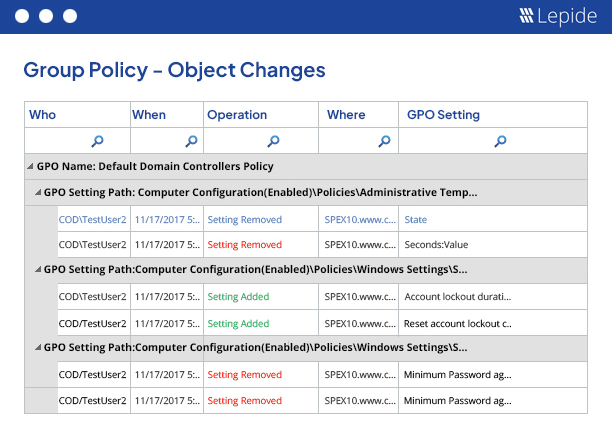The width and height of the screenshot is (612, 430).
Task: Click the search icon under Operation column
Action: [x=273, y=141]
